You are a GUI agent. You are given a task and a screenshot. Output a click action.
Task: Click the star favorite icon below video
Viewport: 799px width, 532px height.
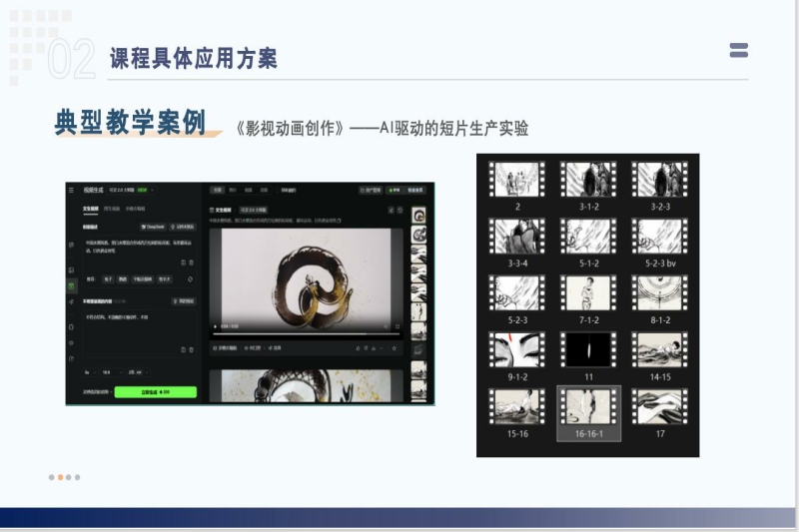[396, 348]
